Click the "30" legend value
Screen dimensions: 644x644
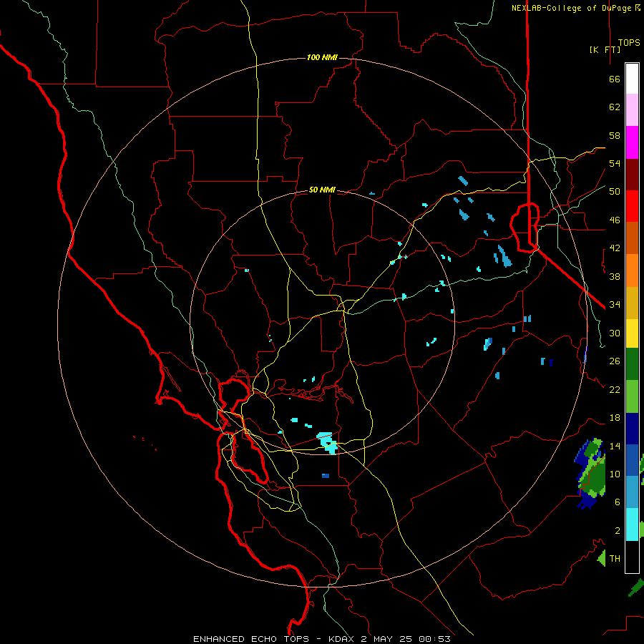point(615,333)
